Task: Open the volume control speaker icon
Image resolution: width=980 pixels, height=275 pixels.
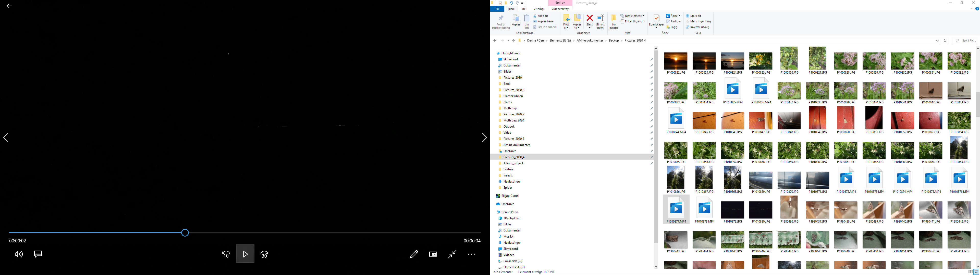Action: 19,254
